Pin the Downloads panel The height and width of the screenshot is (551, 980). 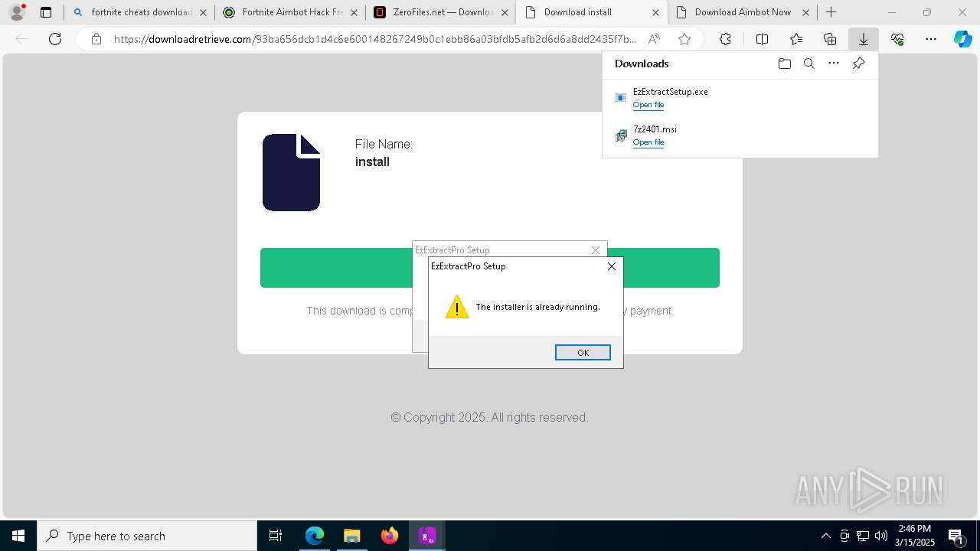pos(858,64)
